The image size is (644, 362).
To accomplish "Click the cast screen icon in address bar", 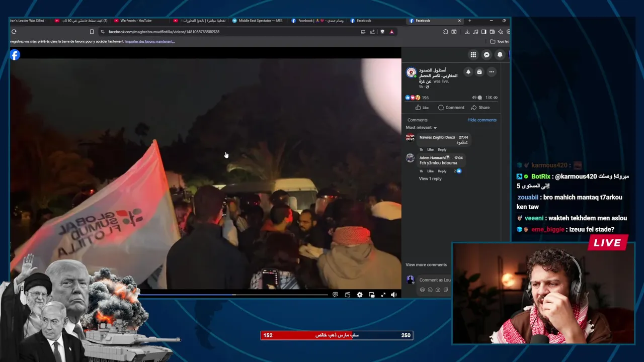I will pos(363,32).
